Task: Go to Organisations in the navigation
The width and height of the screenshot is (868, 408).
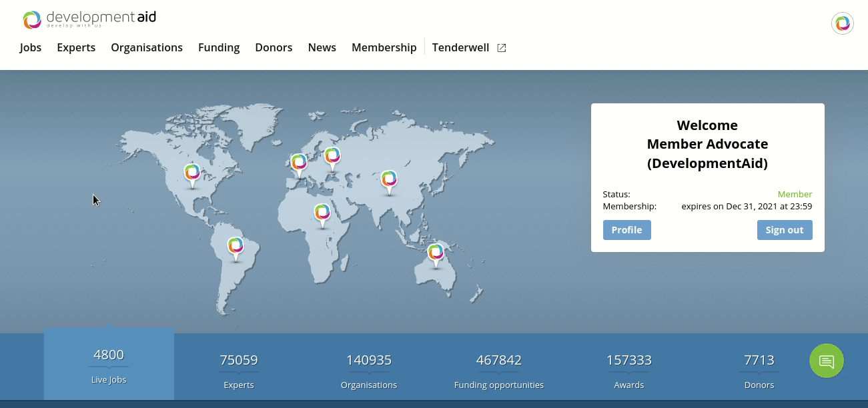Action: coord(147,48)
